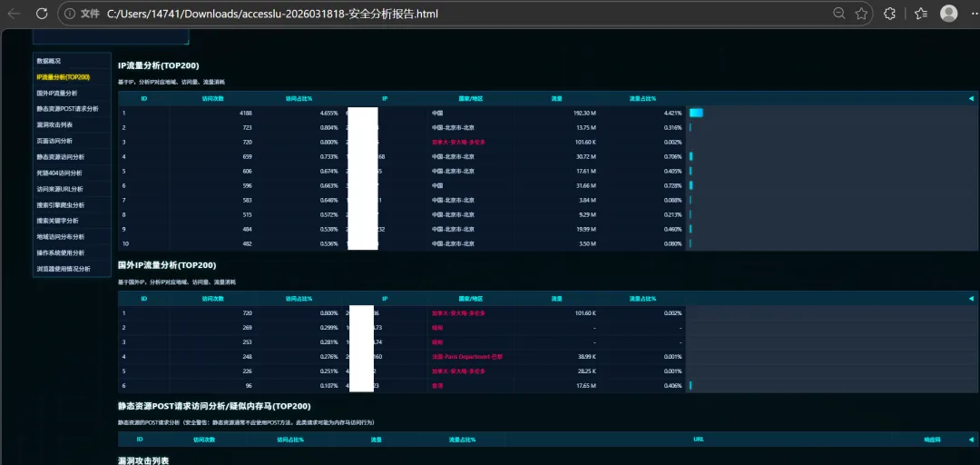Collapse the IP流量分析 table with its arrow

(x=971, y=98)
